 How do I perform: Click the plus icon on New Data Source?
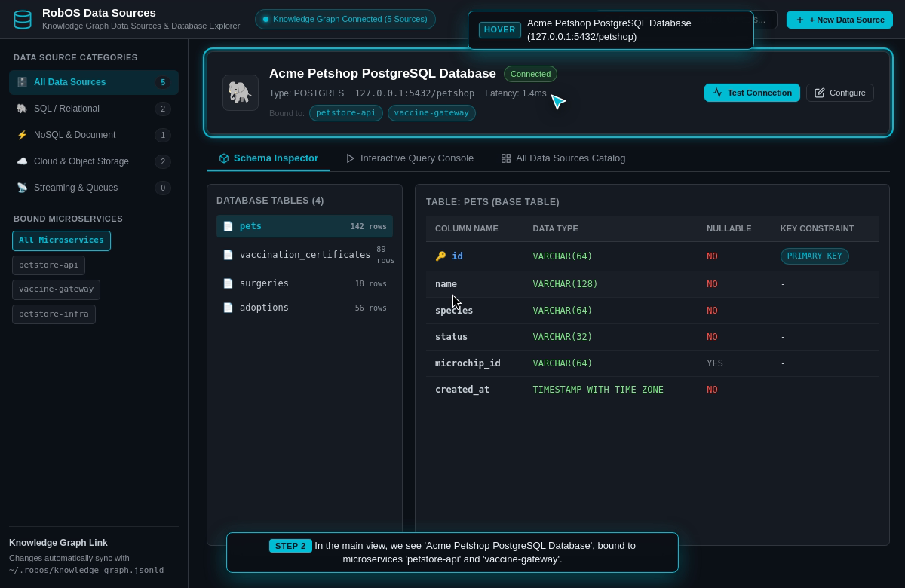tap(800, 20)
